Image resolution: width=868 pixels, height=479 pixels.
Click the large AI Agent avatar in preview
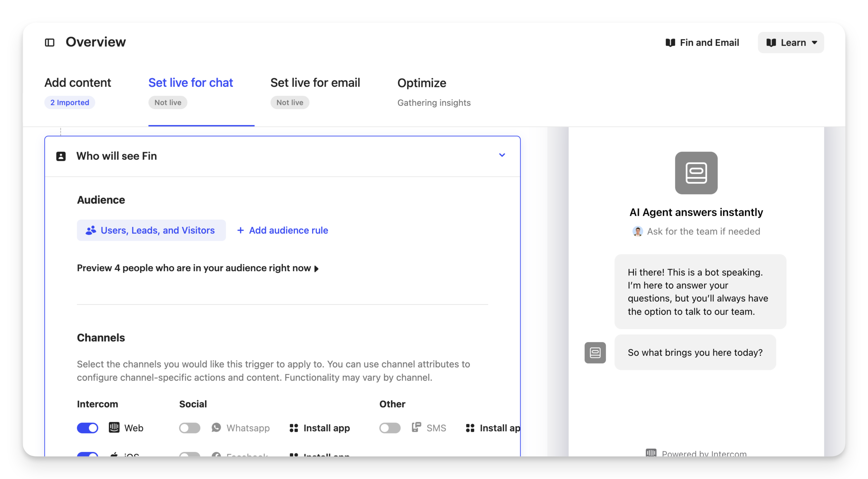coord(696,173)
